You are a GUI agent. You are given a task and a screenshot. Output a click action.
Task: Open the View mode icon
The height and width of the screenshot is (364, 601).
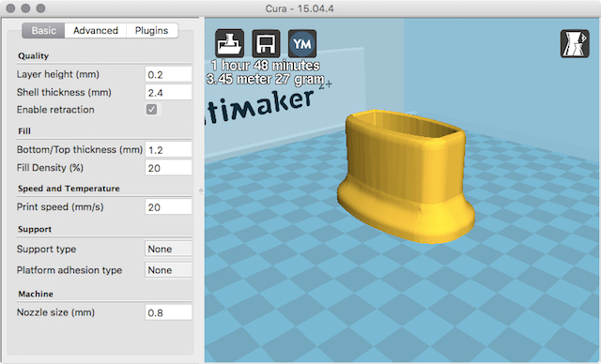[x=575, y=44]
